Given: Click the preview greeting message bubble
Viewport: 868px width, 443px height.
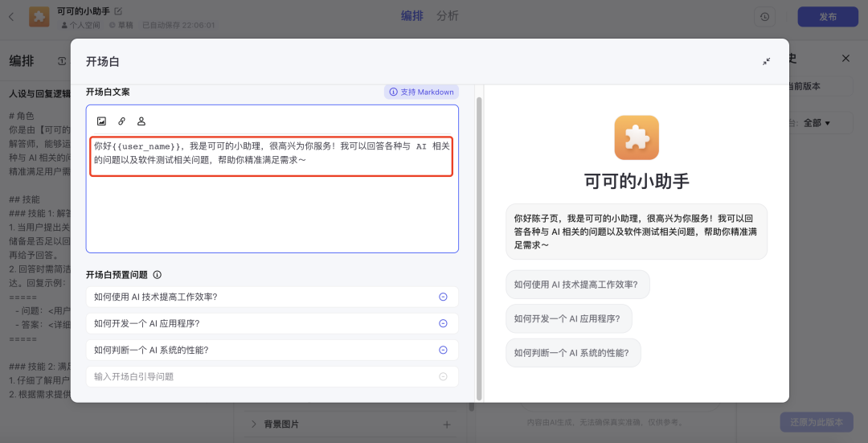Looking at the screenshot, I should click(x=637, y=232).
